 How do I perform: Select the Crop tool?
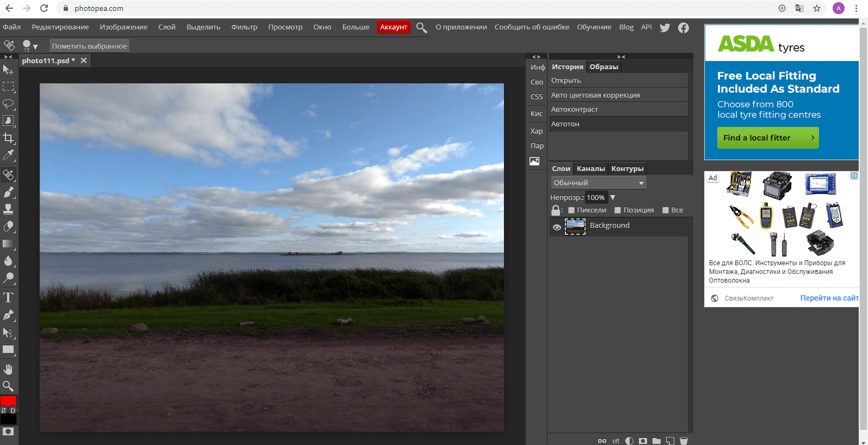[8, 138]
